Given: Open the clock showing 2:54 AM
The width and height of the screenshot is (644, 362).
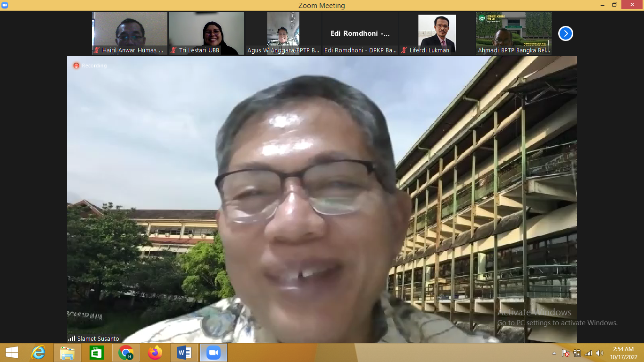Looking at the screenshot, I should click(623, 353).
